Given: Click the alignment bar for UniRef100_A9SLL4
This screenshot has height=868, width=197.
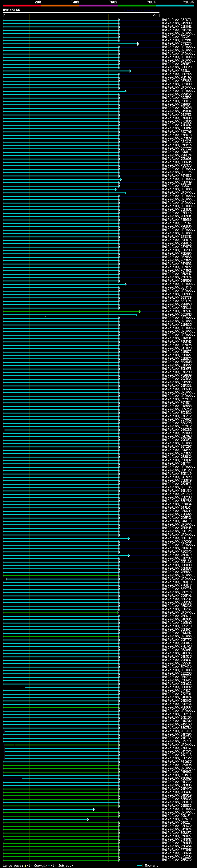Looking at the screenshot, I should [67, 71].
